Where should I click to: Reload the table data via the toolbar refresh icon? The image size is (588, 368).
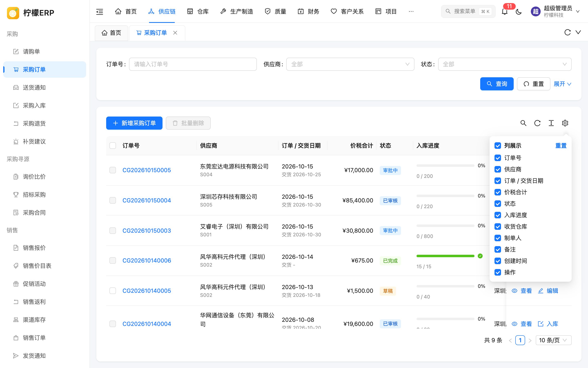point(537,123)
